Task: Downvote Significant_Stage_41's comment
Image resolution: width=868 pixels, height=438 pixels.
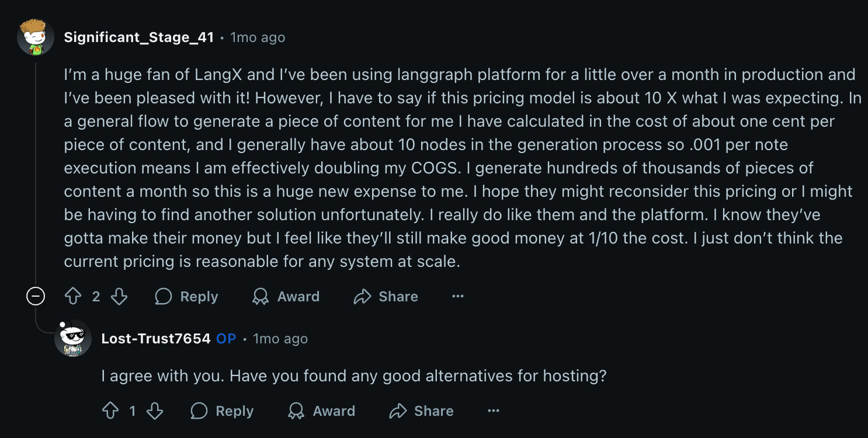Action: pyautogui.click(x=119, y=297)
